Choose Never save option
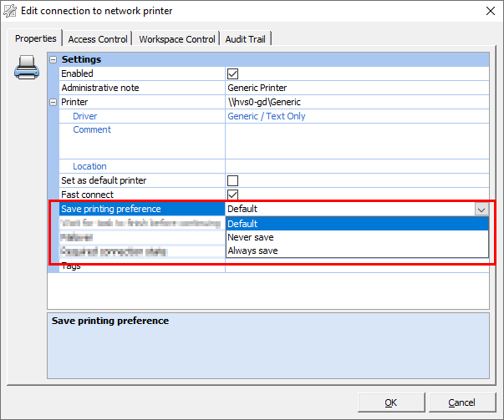 357,237
